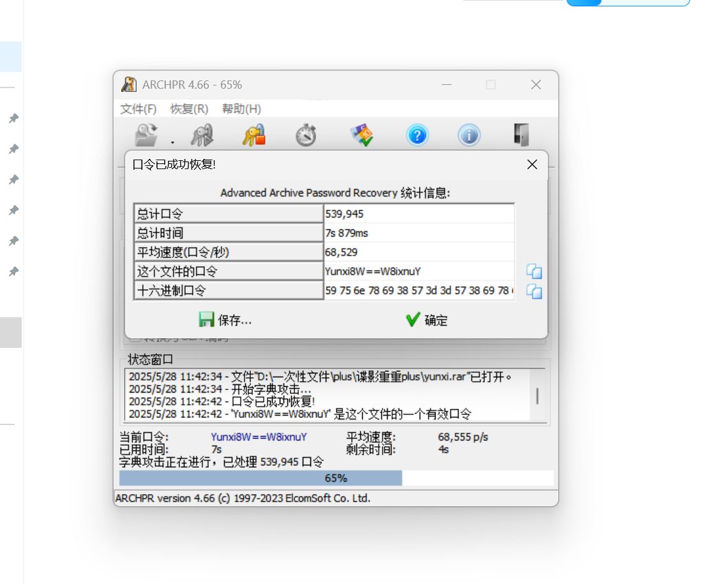Open About via blue info icon
Image resolution: width=728 pixels, height=584 pixels.
[x=469, y=135]
